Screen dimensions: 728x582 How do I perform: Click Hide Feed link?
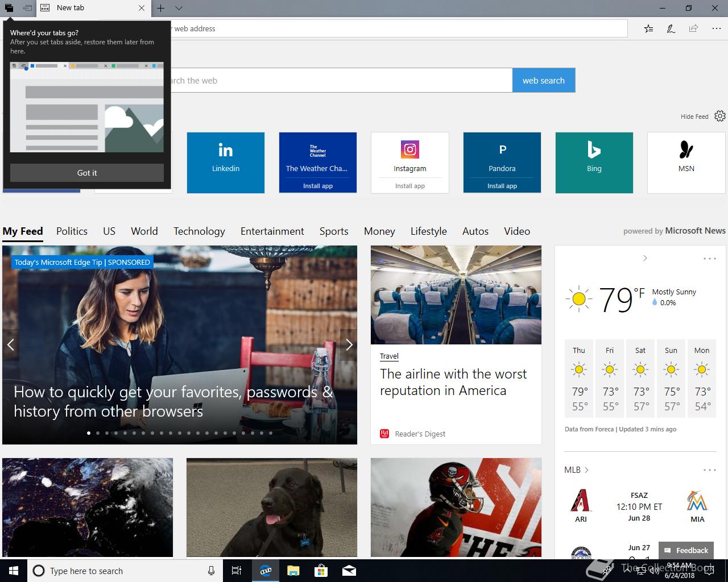pyautogui.click(x=694, y=117)
